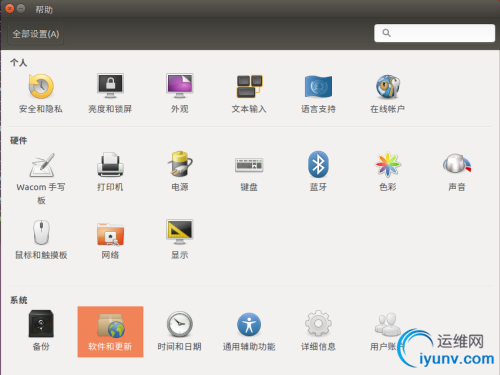This screenshot has width=500, height=375.
Task: Open 在线帐户 settings
Action: pyautogui.click(x=388, y=93)
